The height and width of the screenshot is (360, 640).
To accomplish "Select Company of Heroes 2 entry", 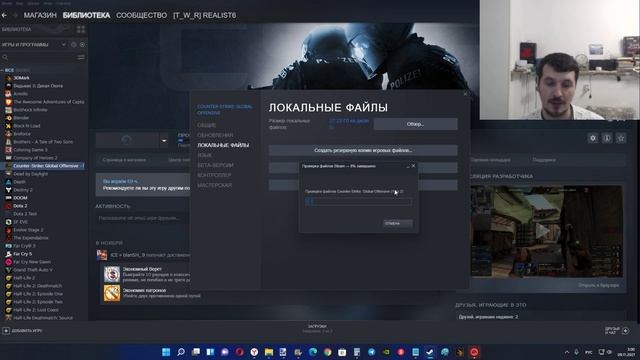I will [x=35, y=158].
